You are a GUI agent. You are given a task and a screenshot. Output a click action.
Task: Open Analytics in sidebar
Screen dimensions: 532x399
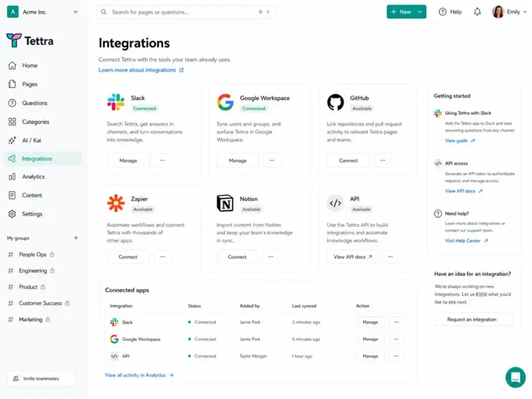pyautogui.click(x=43, y=177)
